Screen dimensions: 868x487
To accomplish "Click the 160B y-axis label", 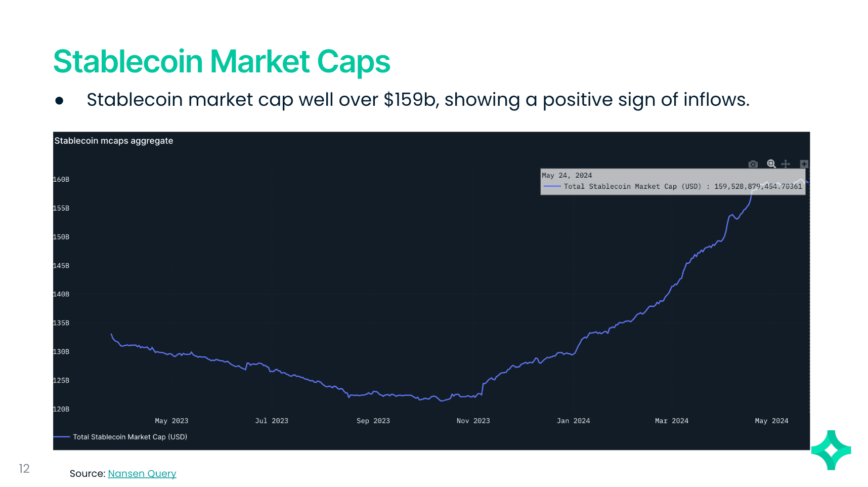I will pyautogui.click(x=61, y=179).
